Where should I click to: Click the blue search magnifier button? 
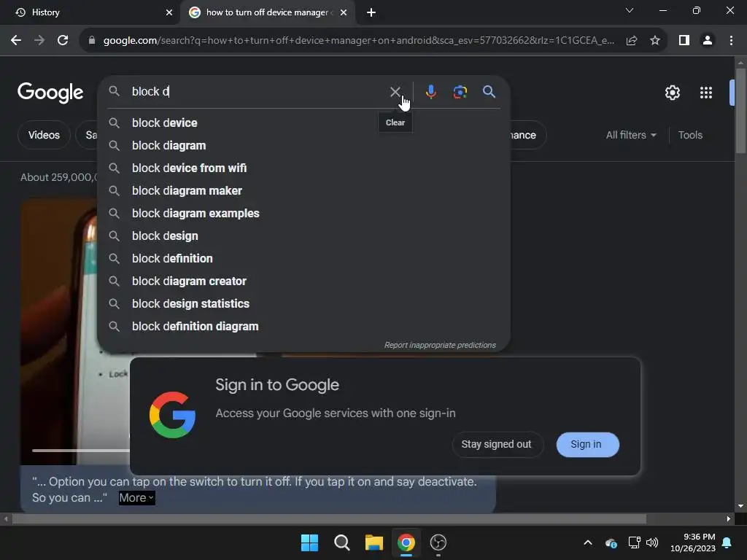click(x=489, y=91)
